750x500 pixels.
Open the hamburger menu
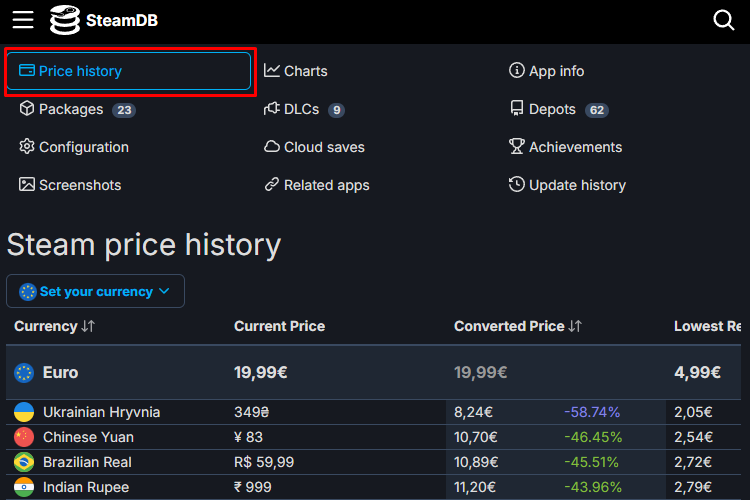[x=23, y=20]
